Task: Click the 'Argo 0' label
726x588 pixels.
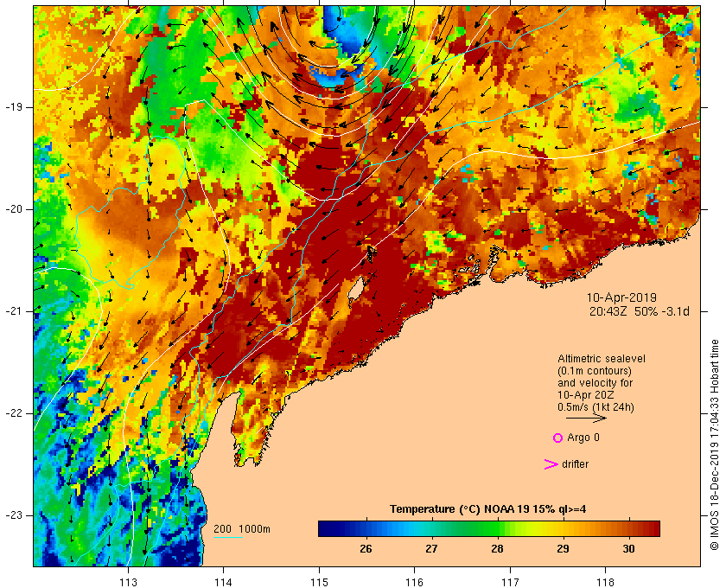Action: [583, 438]
